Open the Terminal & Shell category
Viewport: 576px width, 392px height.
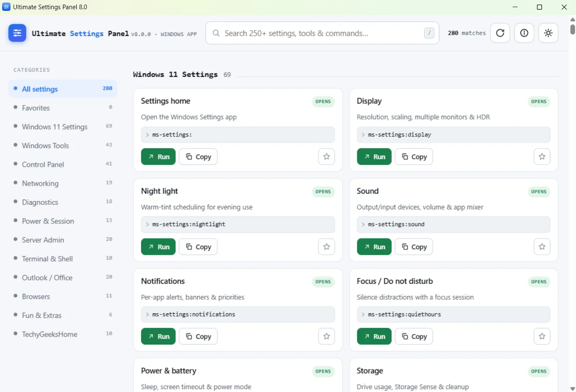63,259
